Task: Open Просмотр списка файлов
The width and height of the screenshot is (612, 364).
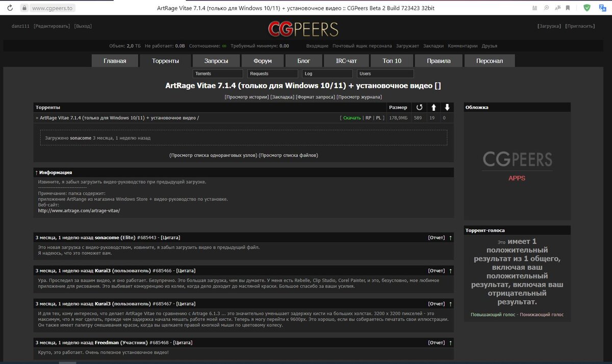Action: coord(289,155)
